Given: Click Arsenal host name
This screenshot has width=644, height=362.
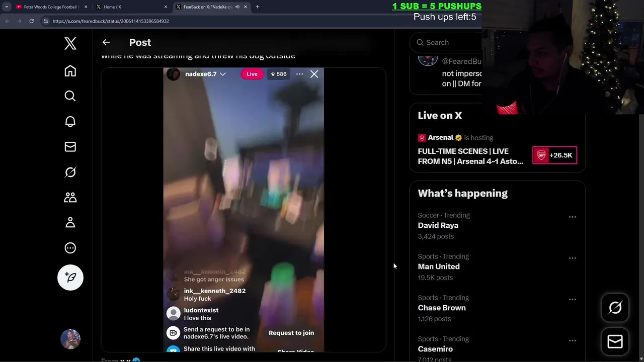Looking at the screenshot, I should pos(441,138).
